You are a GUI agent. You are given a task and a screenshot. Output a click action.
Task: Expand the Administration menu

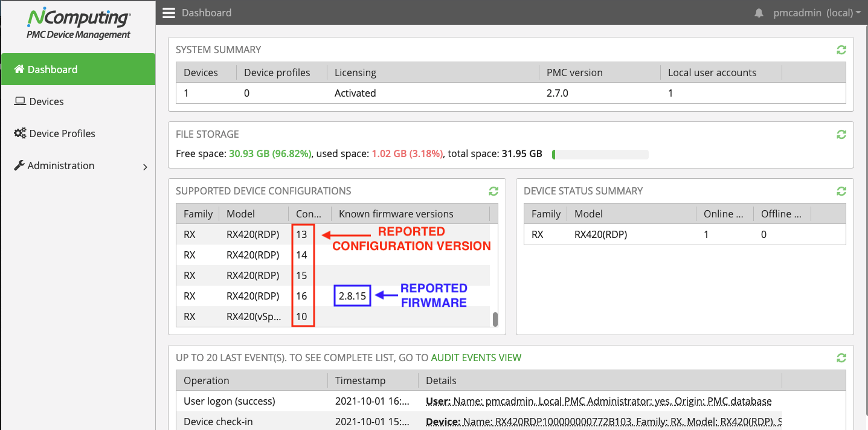78,165
